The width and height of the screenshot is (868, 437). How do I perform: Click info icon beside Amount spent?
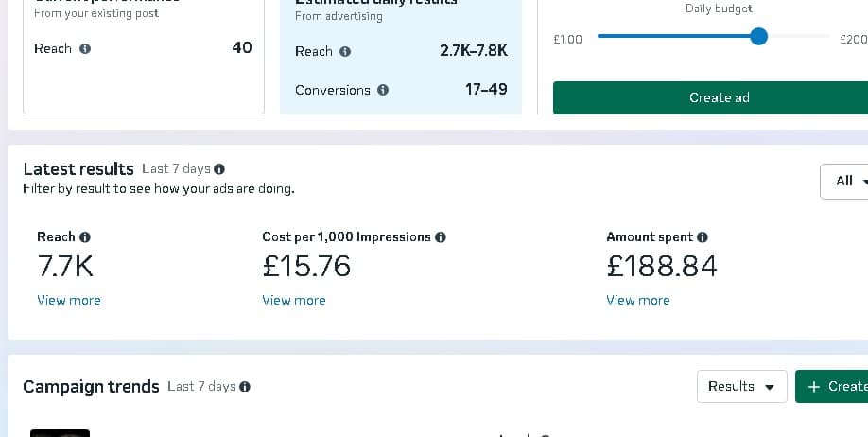coord(703,237)
